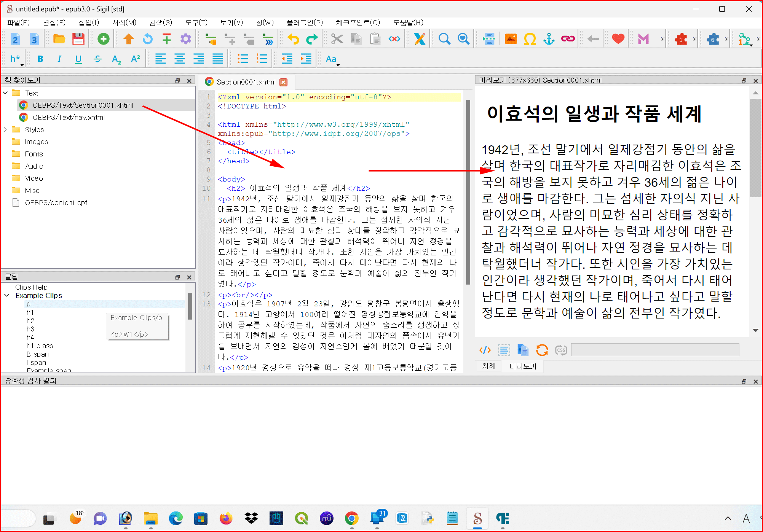This screenshot has width=763, height=532.
Task: Click the Preview reload icon
Action: pos(542,350)
